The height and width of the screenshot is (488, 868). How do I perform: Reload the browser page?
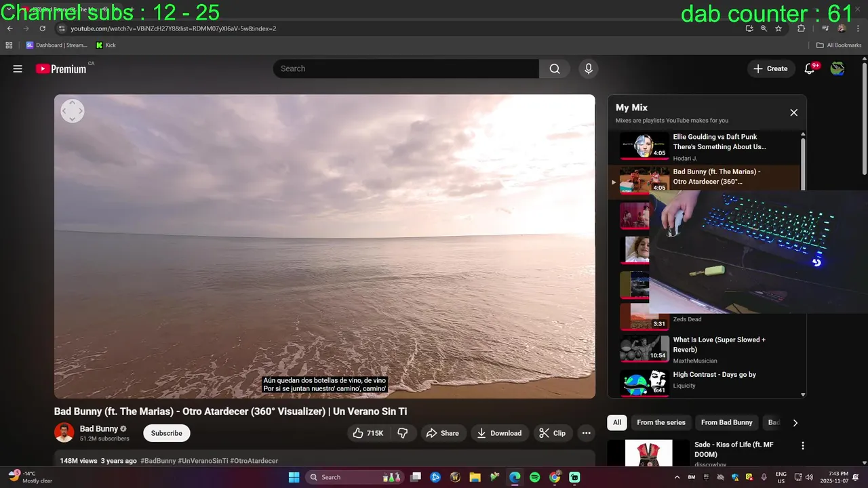43,28
